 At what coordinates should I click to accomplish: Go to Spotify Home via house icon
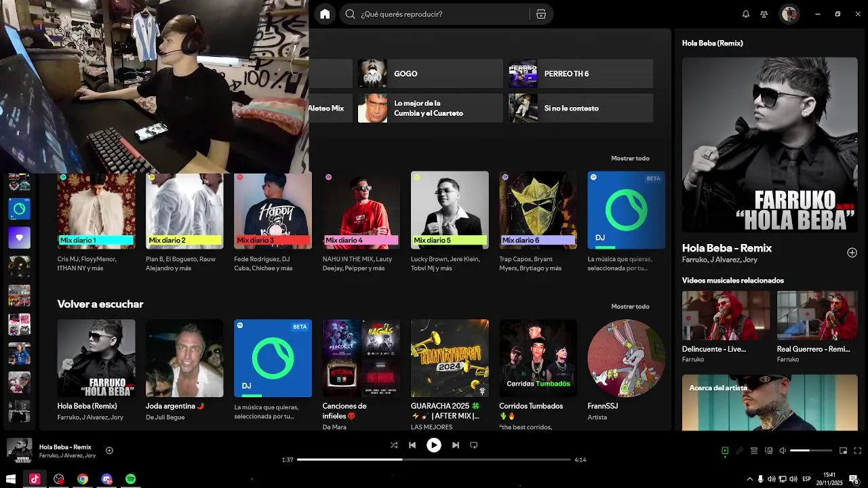click(x=325, y=14)
